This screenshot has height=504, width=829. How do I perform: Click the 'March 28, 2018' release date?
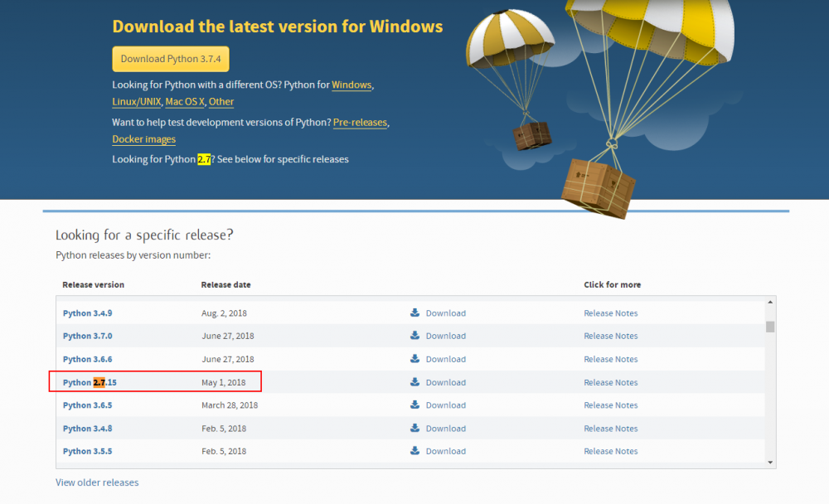(230, 405)
